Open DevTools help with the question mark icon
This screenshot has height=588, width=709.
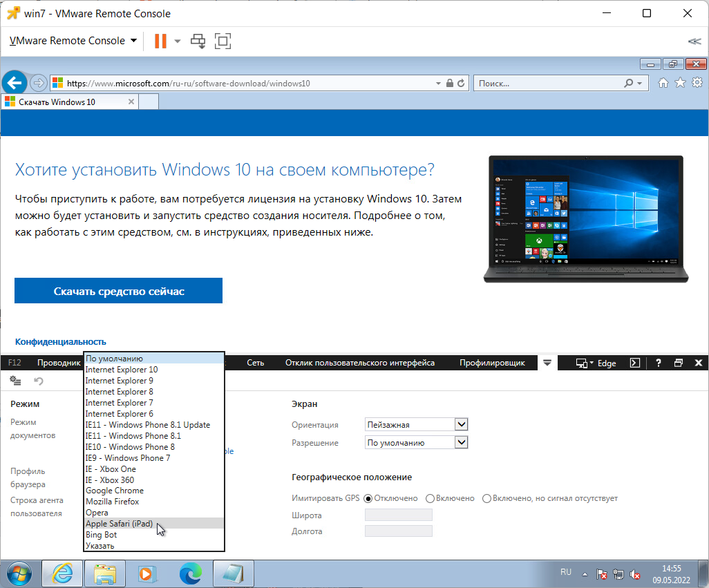coord(658,362)
